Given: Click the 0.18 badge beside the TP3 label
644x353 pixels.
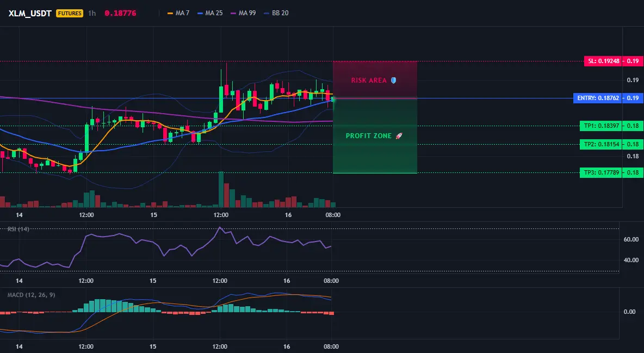Looking at the screenshot, I should click(633, 172).
